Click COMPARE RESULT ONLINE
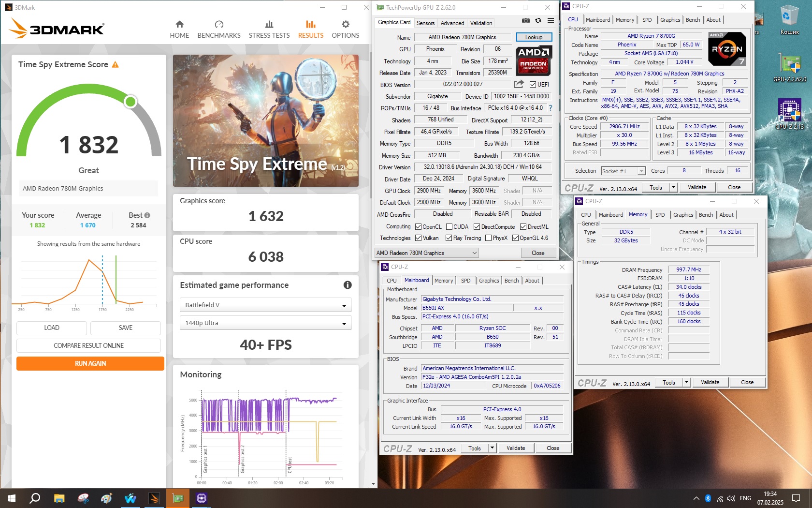812x508 pixels. click(88, 345)
